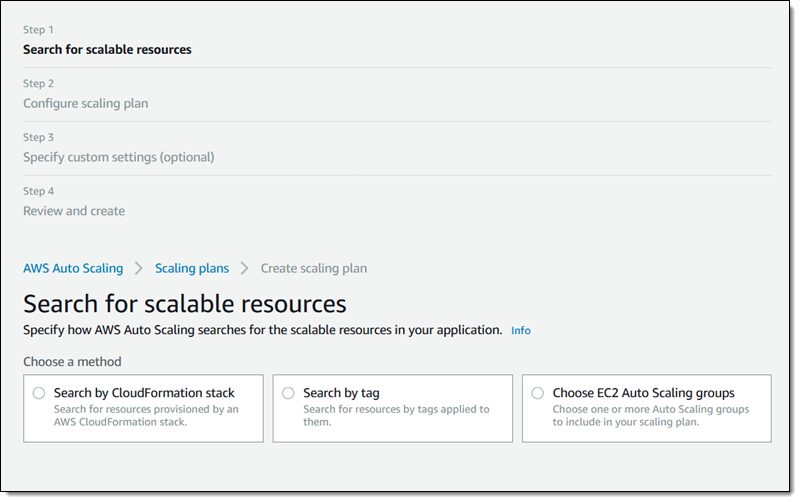Click the chevron after AWS Auto Scaling
Screen dimensions: 800x502
click(x=139, y=268)
